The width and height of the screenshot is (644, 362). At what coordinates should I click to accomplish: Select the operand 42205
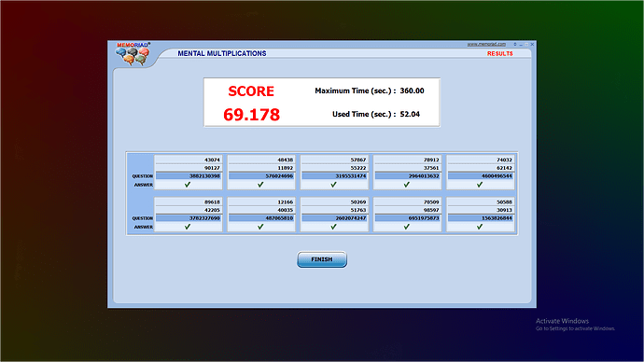[212, 210]
